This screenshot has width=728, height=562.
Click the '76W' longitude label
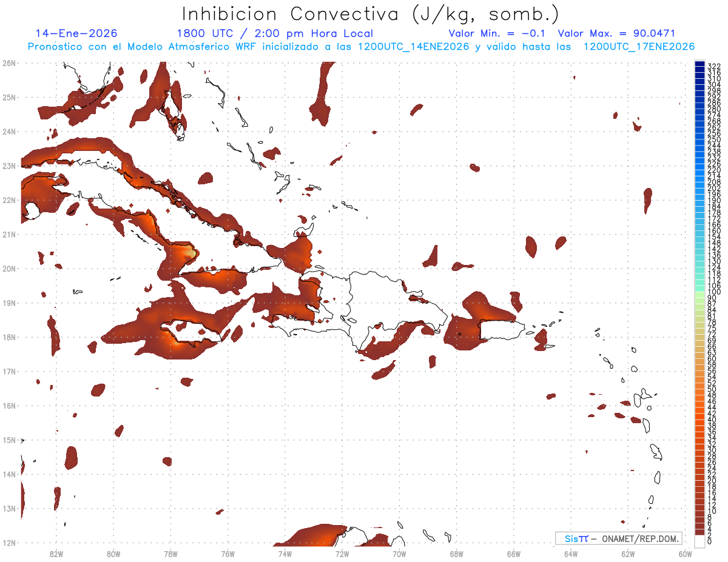point(227,553)
